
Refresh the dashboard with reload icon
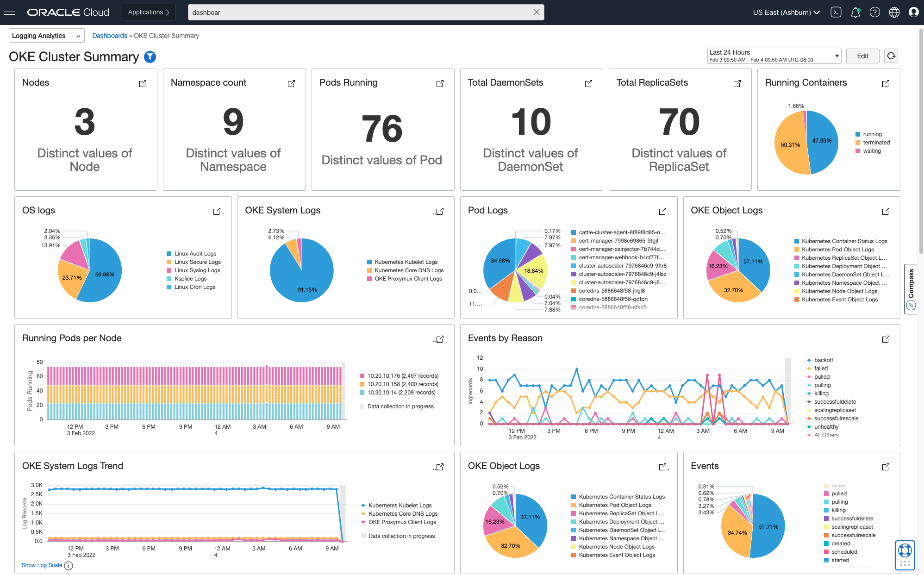point(891,56)
